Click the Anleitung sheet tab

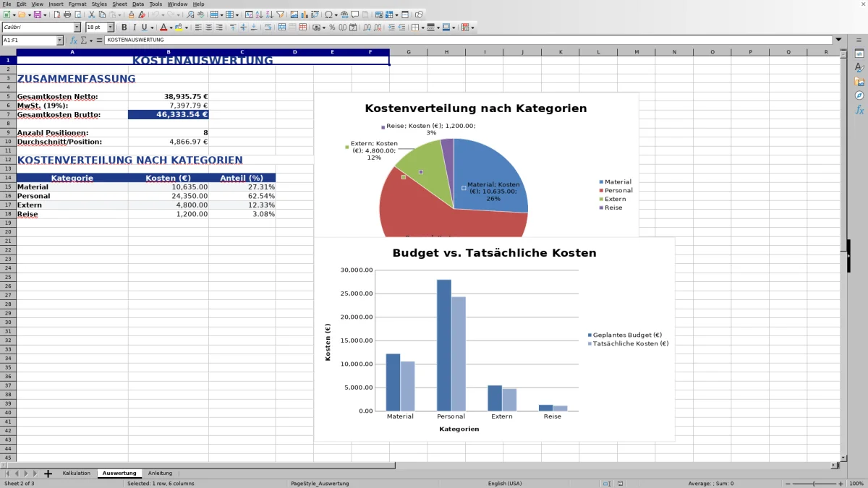[160, 473]
